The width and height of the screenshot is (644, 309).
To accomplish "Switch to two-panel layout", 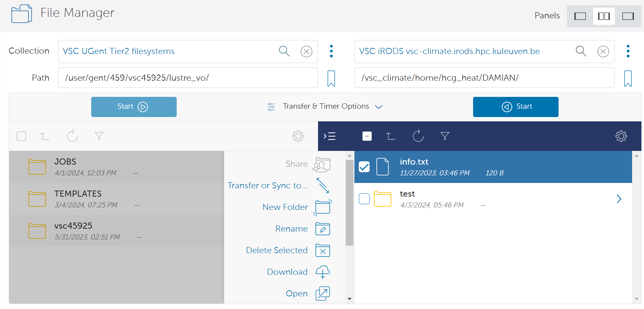I will tap(604, 16).
